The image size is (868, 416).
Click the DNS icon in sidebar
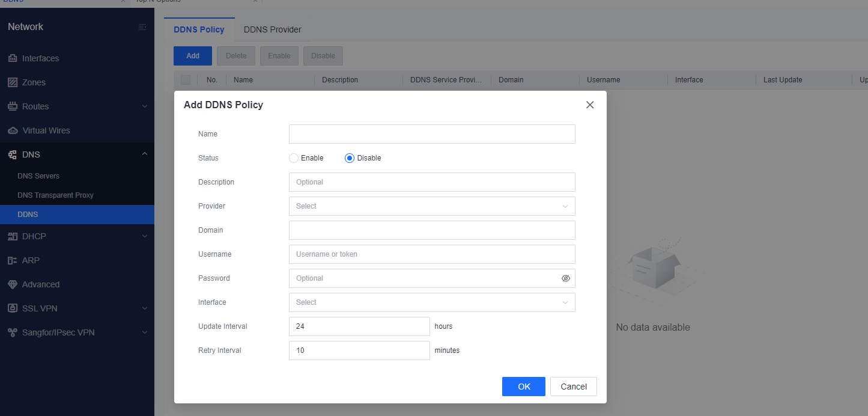pos(13,154)
